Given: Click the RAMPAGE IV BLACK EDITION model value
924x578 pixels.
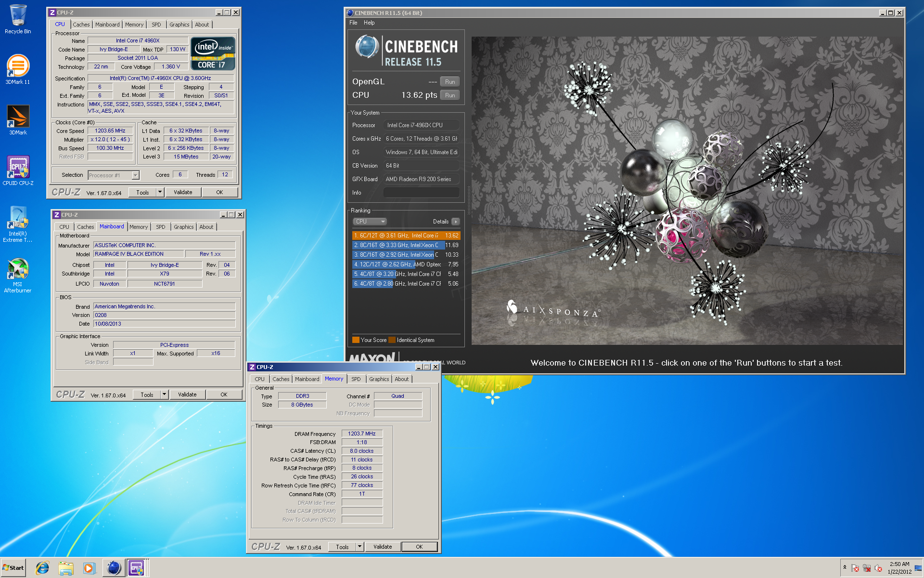Looking at the screenshot, I should point(139,254).
